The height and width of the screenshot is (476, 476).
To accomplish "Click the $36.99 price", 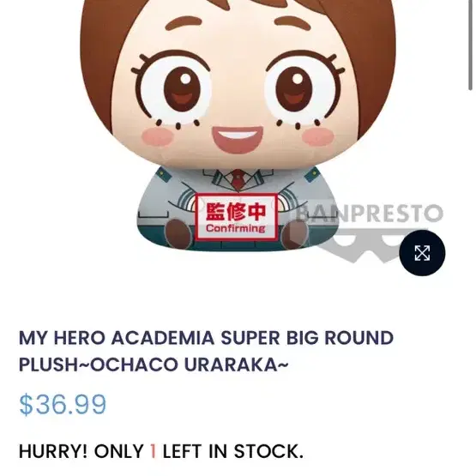I will pyautogui.click(x=63, y=404).
